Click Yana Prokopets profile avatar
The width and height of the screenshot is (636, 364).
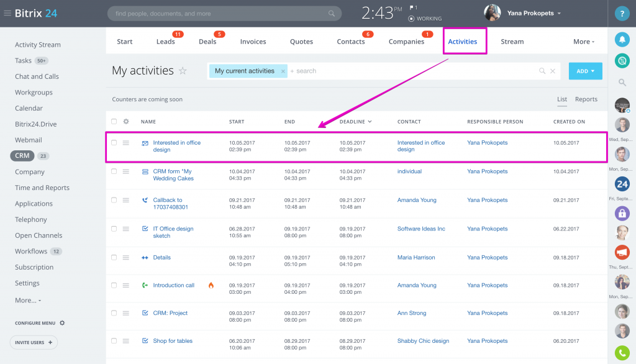click(492, 13)
